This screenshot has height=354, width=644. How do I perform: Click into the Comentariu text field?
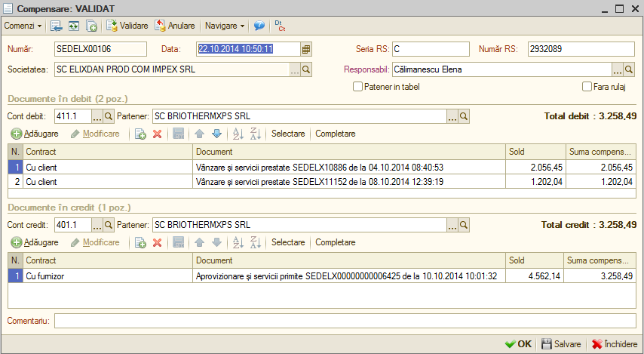coord(345,321)
